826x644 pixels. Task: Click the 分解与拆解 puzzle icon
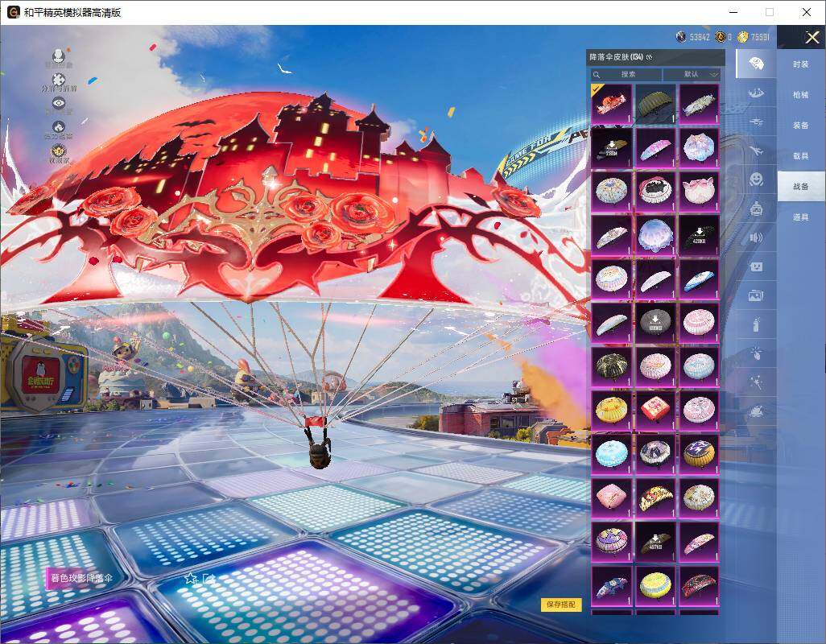point(59,81)
